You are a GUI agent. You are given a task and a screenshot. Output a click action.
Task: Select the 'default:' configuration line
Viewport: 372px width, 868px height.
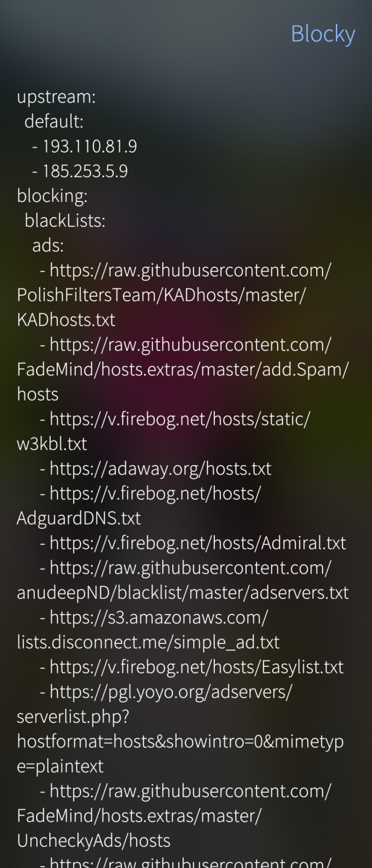click(54, 122)
